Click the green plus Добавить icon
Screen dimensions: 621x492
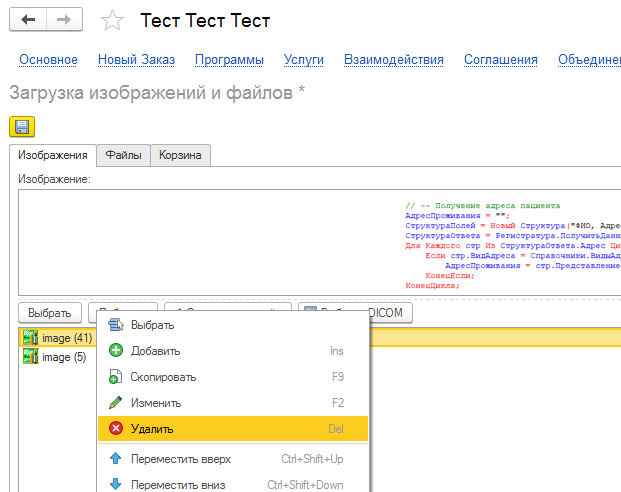[115, 351]
